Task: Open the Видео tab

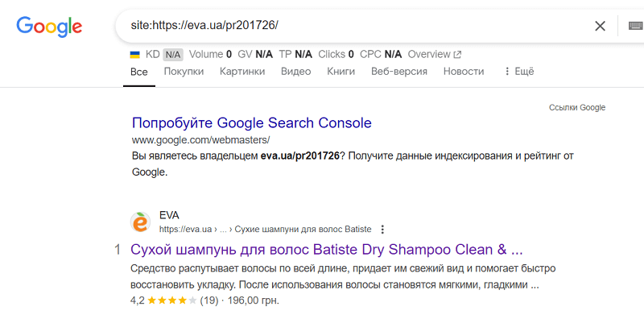Action: tap(295, 72)
